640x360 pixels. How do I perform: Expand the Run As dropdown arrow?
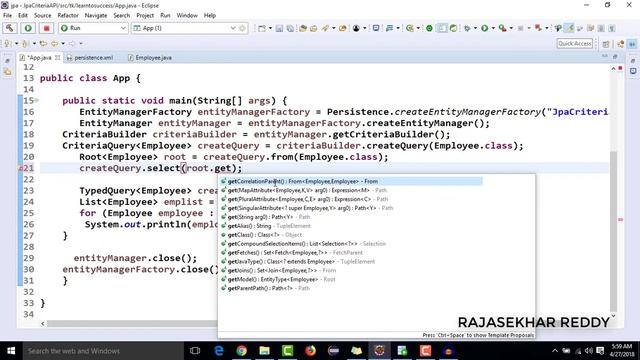click(493, 28)
